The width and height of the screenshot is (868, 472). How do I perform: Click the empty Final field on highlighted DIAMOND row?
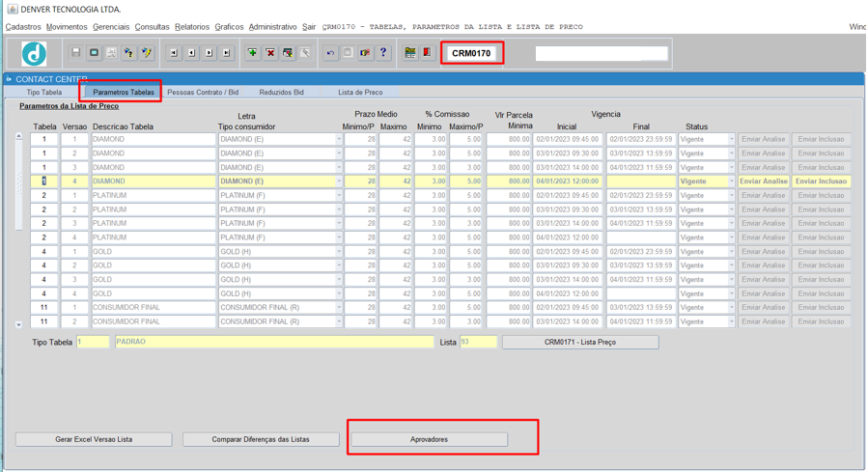pyautogui.click(x=641, y=181)
